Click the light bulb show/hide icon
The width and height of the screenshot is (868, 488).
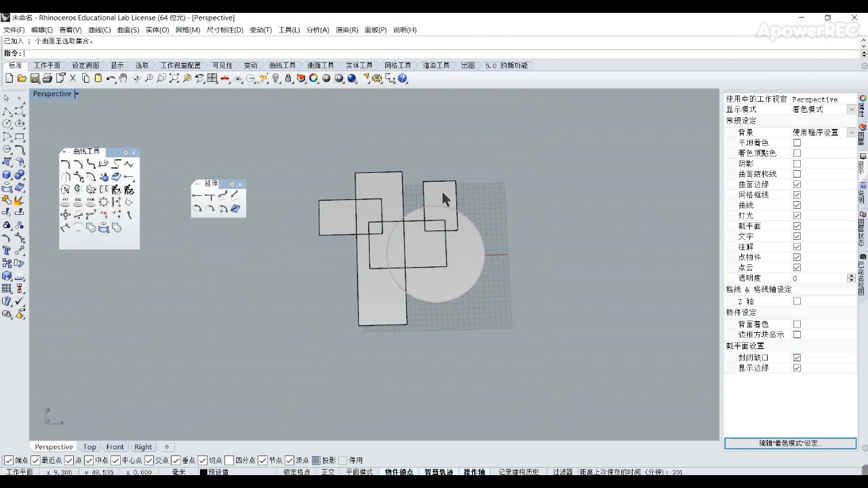pos(276,79)
